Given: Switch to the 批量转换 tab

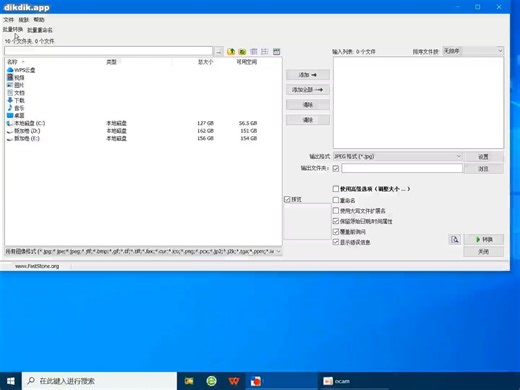Looking at the screenshot, I should [13, 29].
